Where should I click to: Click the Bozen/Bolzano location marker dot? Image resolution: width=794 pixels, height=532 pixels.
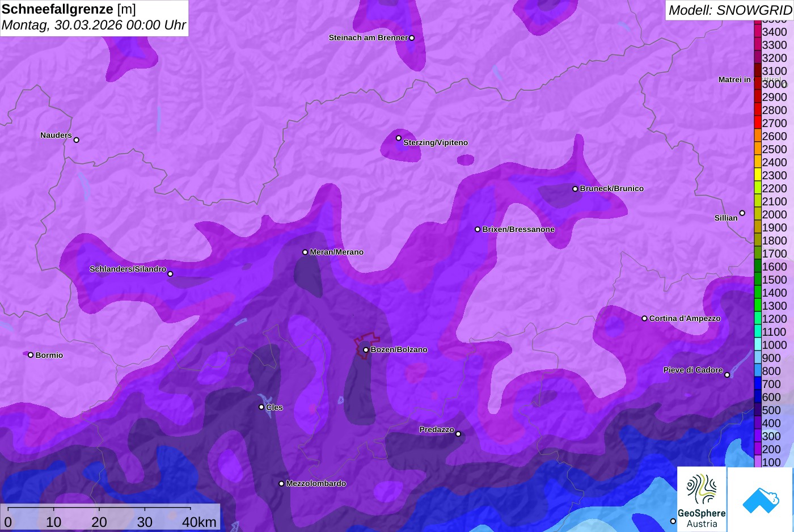coord(366,350)
